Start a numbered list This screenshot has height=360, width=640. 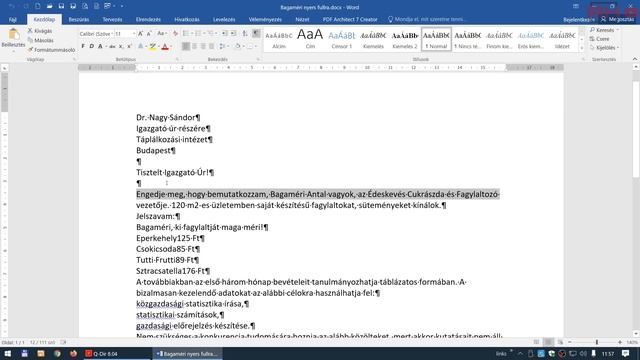[x=198, y=33]
